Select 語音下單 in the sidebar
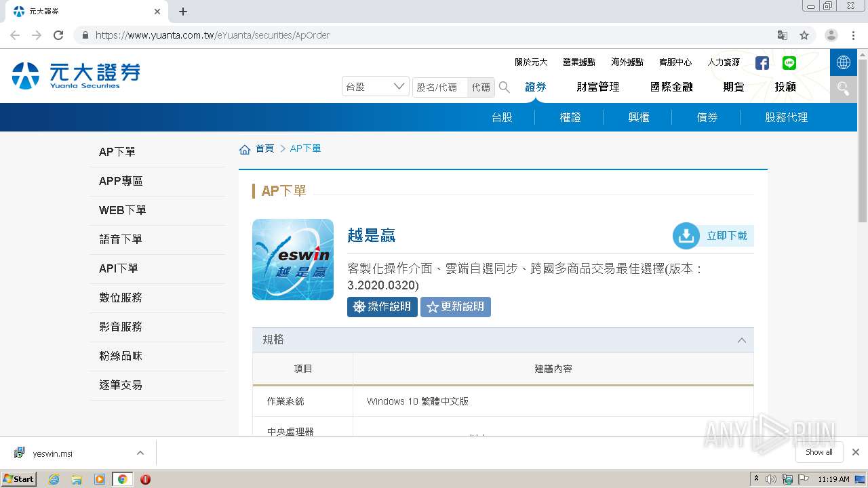The width and height of the screenshot is (868, 488). pyautogui.click(x=157, y=240)
